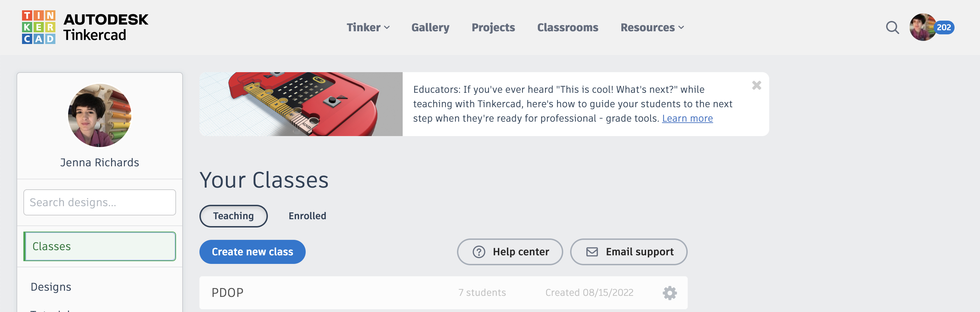
Task: Expand the Resources dropdown menu
Action: click(652, 27)
